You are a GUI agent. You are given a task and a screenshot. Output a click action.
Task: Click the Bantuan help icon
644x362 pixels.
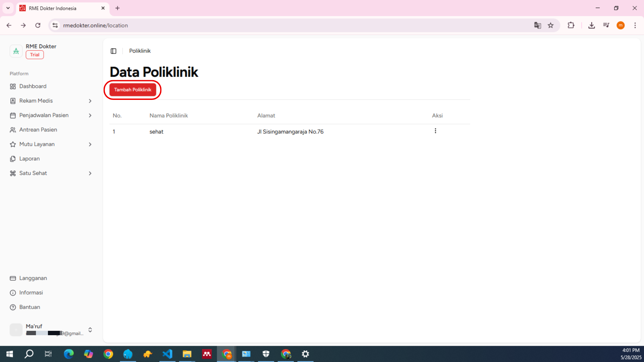13,307
